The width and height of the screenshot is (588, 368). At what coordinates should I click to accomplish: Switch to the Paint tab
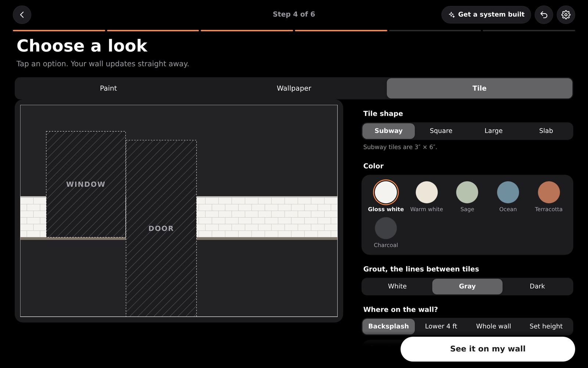click(108, 88)
